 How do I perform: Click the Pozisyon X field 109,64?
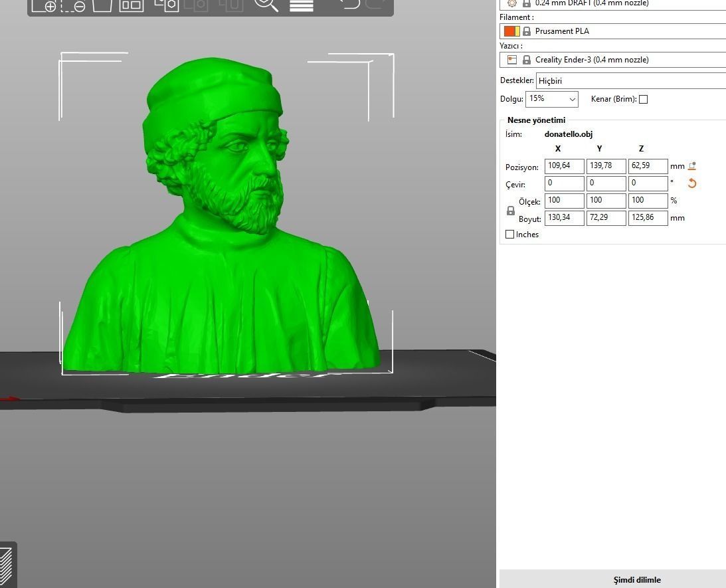tap(565, 165)
